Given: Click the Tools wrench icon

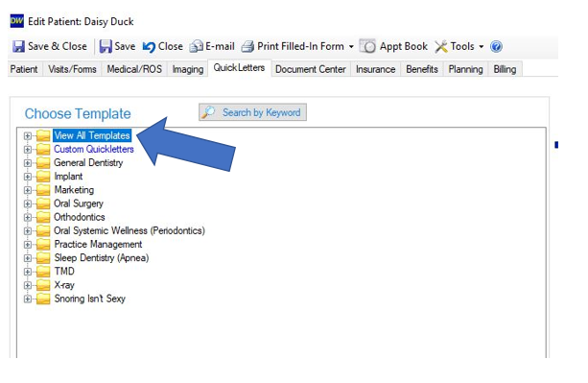Looking at the screenshot, I should click(441, 46).
